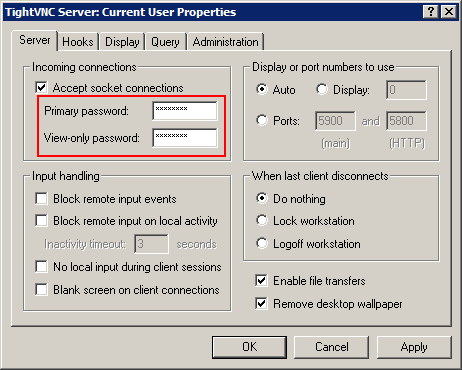Close the properties dialog with X
Screen dimensions: 462x370
[x=449, y=12]
